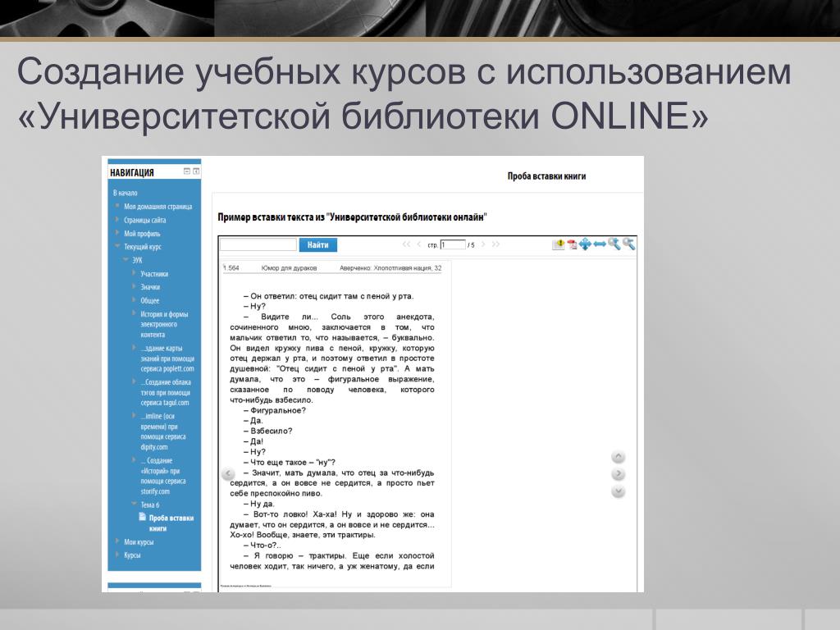
Task: Open the storify.com stories topic
Action: [163, 476]
